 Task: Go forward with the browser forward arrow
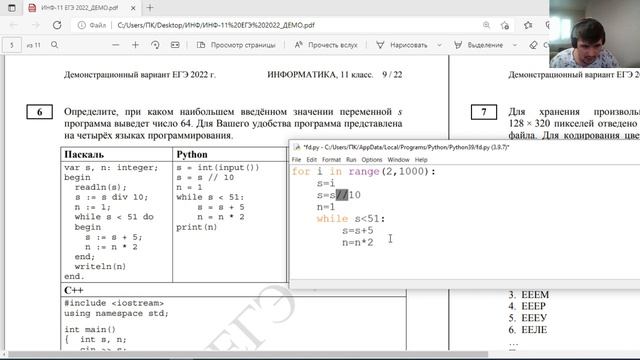[36, 25]
